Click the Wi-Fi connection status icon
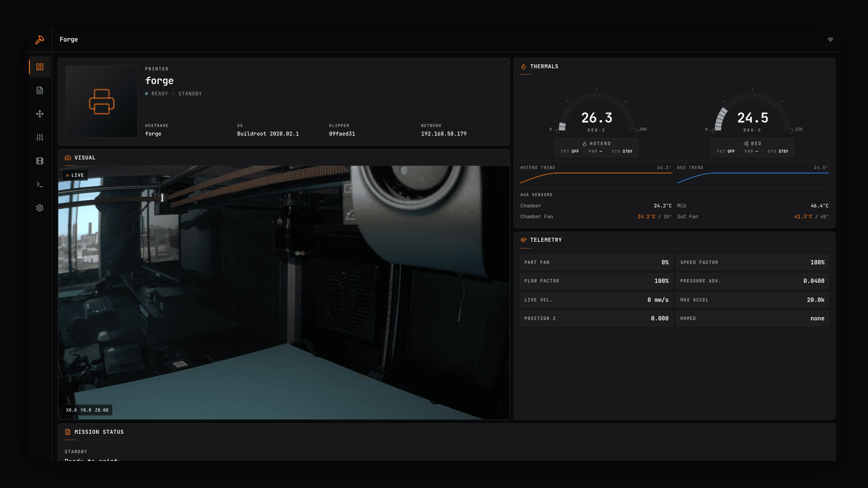The height and width of the screenshot is (488, 868). point(830,40)
